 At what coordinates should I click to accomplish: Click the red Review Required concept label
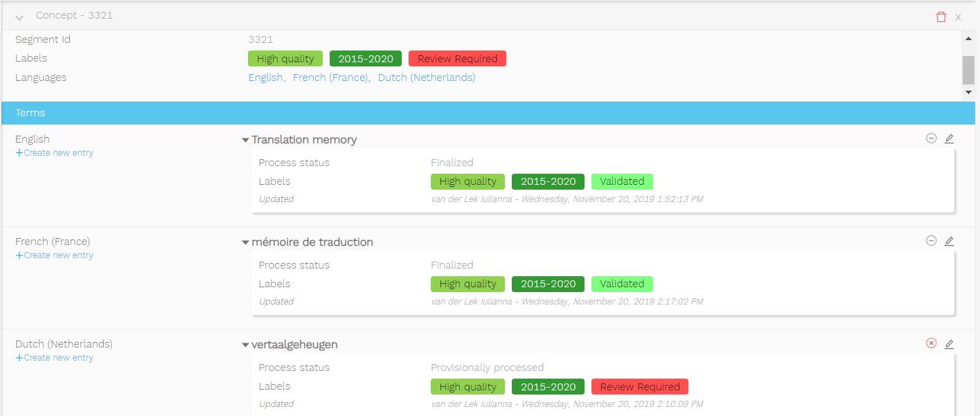pyautogui.click(x=457, y=59)
